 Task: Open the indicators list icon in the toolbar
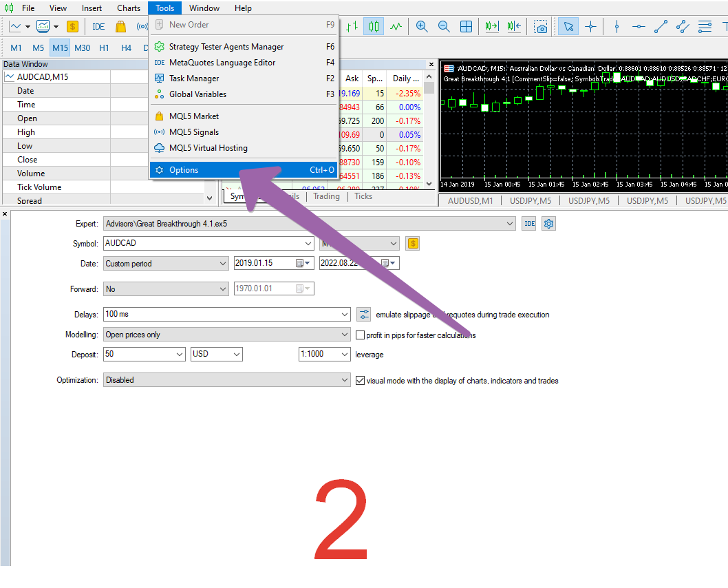click(43, 26)
